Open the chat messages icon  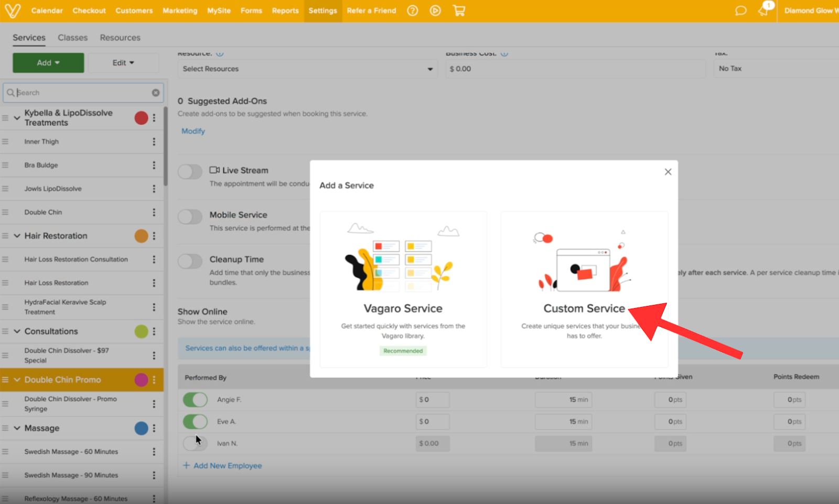tap(740, 10)
